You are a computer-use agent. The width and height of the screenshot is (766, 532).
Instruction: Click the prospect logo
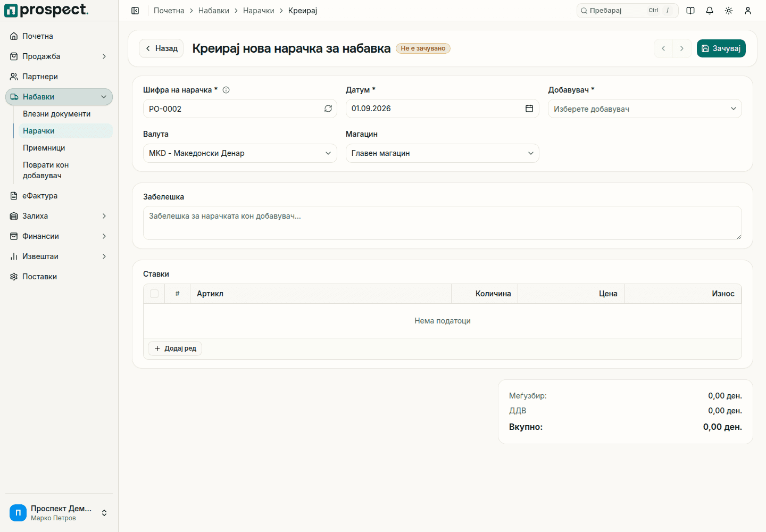[x=47, y=10]
